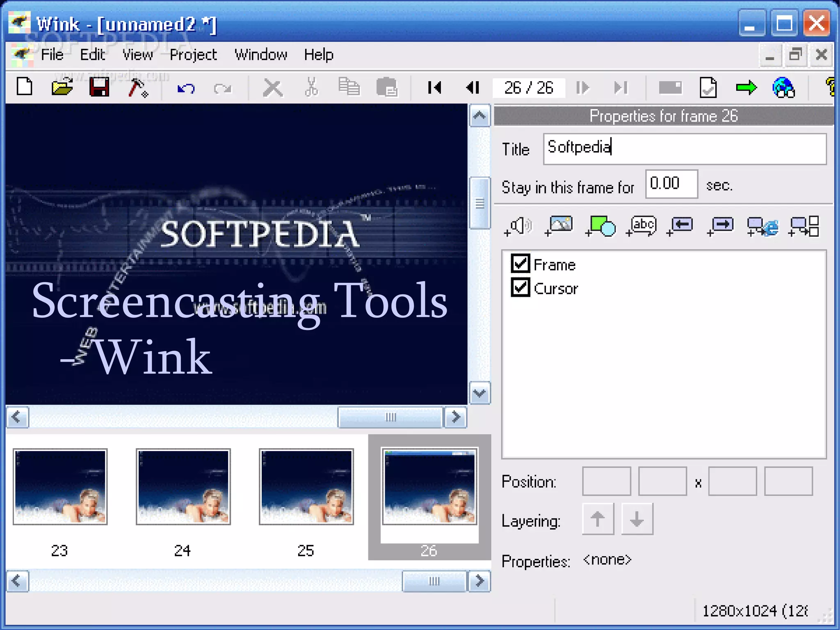Save project with the floppy disk icon

(99, 87)
